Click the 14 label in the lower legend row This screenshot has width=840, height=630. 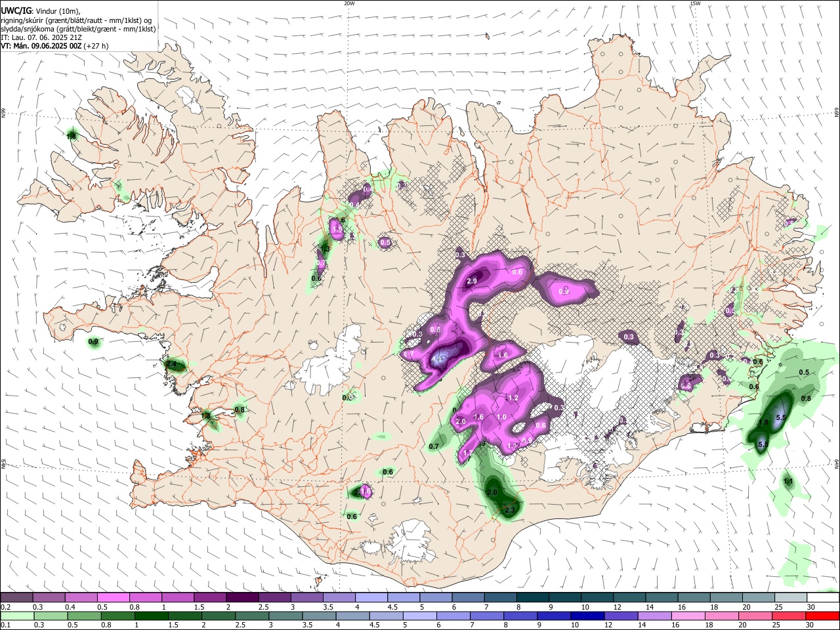tap(641, 625)
